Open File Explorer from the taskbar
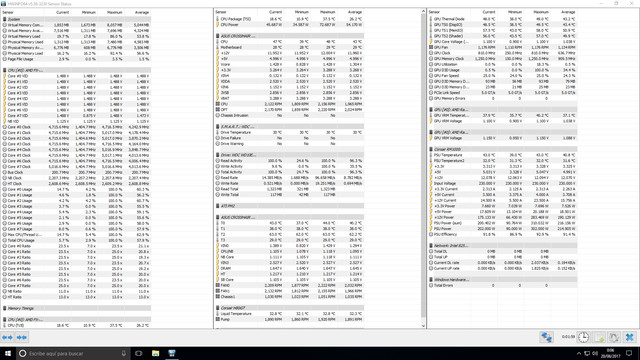This screenshot has height=360, width=640. click(156, 353)
